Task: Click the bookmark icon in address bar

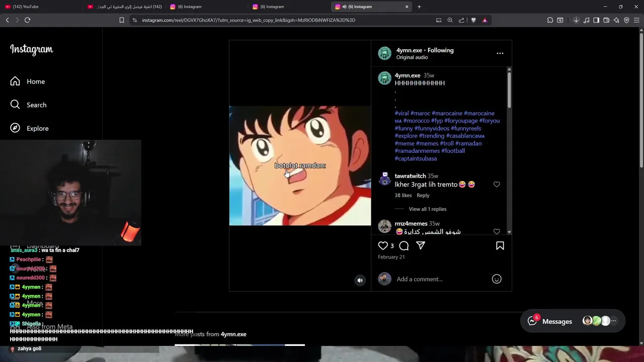Action: 121,20
